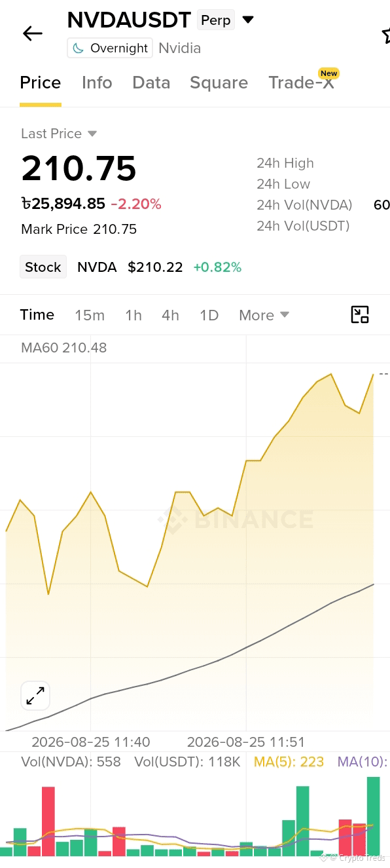
Task: Select the 15m chart interval
Action: click(x=90, y=315)
